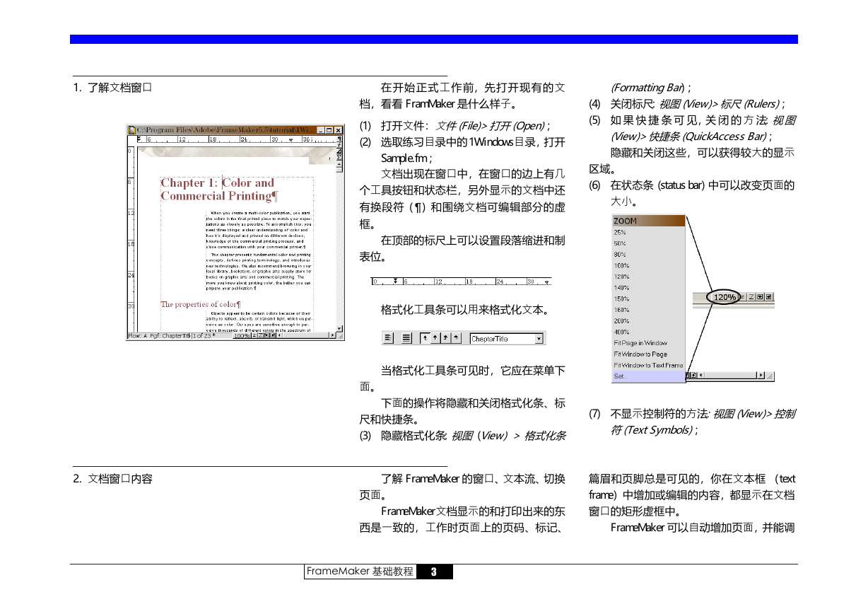Choose 80% from the ZOOM menu
Screen dimensions: 868x614
pyautogui.click(x=620, y=255)
